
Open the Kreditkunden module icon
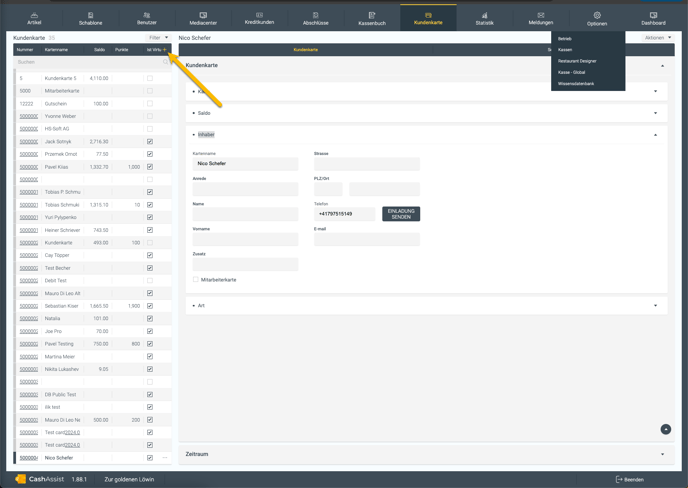(259, 15)
